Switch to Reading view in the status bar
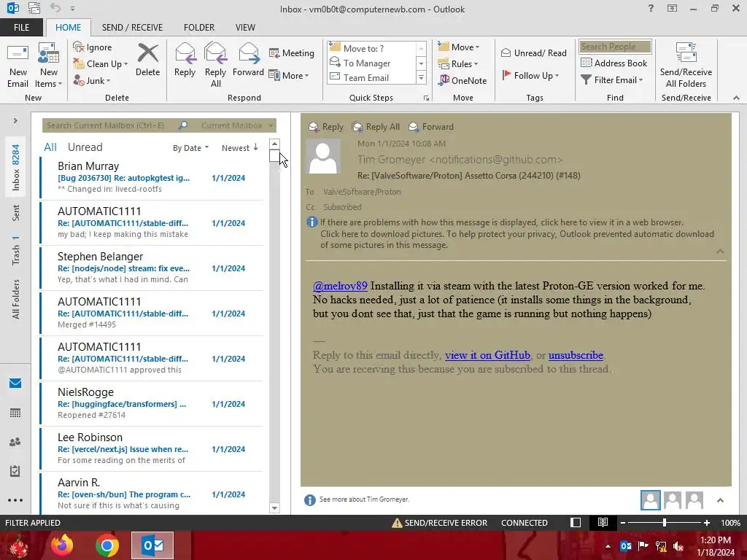 [x=603, y=522]
